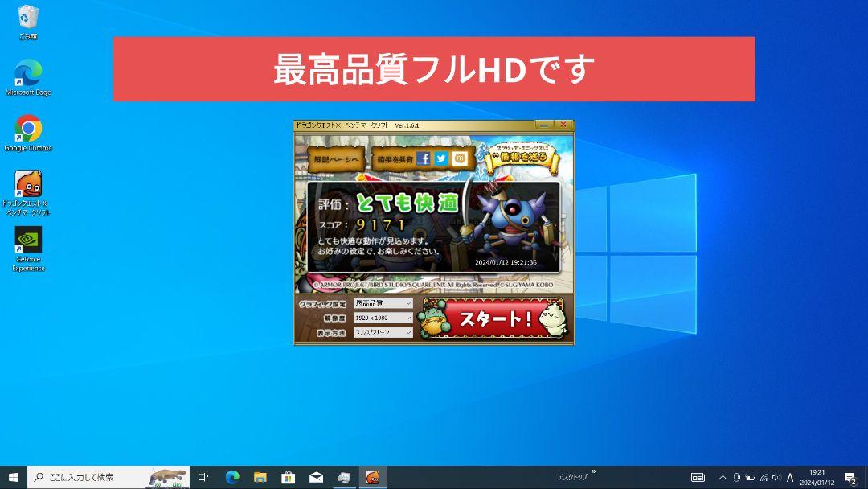Select the Microsoft Edge desktop shortcut
The height and width of the screenshot is (489, 868).
[27, 77]
